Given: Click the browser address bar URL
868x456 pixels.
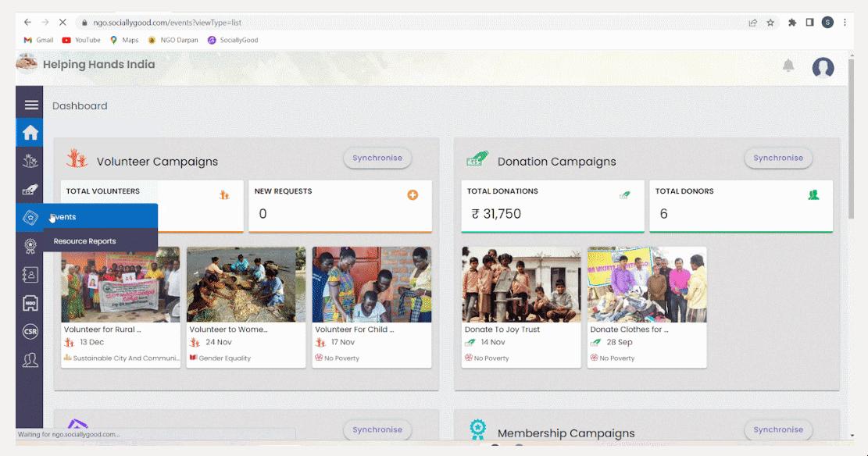Looking at the screenshot, I should tap(167, 23).
